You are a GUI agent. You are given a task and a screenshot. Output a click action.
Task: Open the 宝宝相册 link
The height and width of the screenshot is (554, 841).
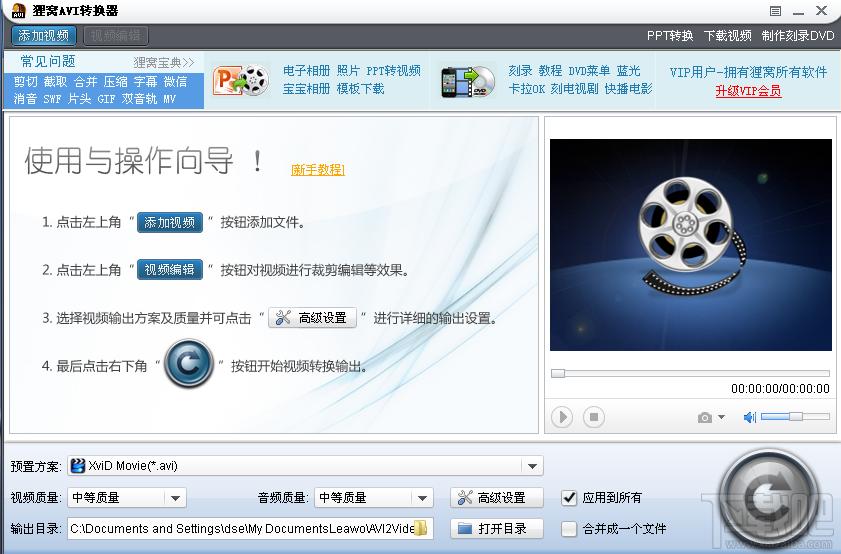tap(306, 88)
